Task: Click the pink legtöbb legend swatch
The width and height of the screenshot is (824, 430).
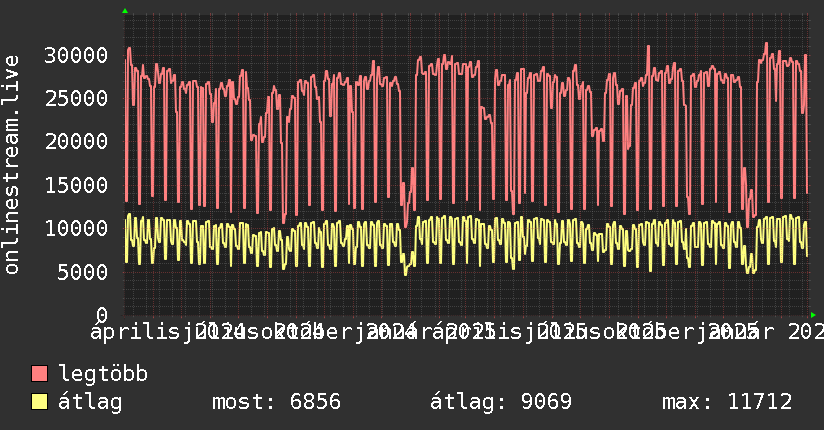Action: (x=39, y=374)
